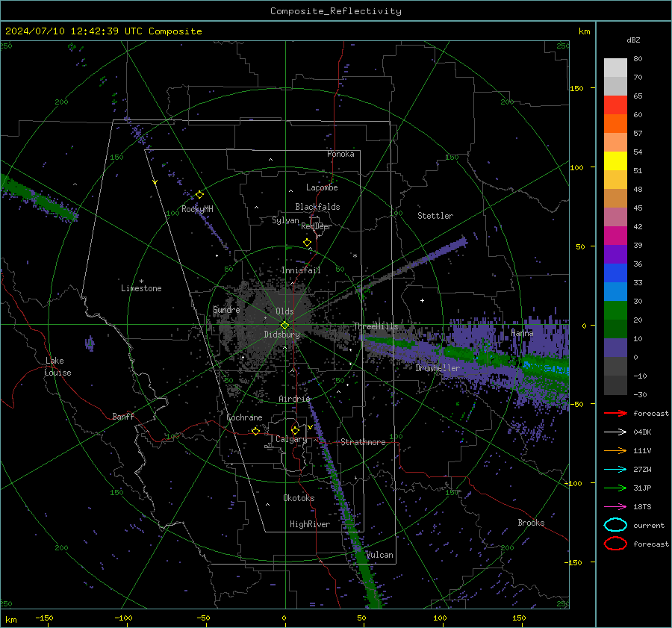
Task: Click the Lake Louise label
Action: 57,367
